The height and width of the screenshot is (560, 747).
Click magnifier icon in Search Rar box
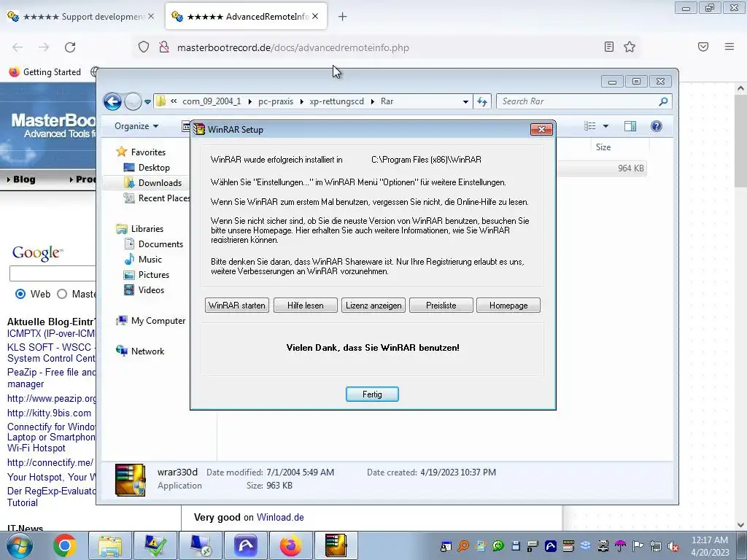pos(662,101)
